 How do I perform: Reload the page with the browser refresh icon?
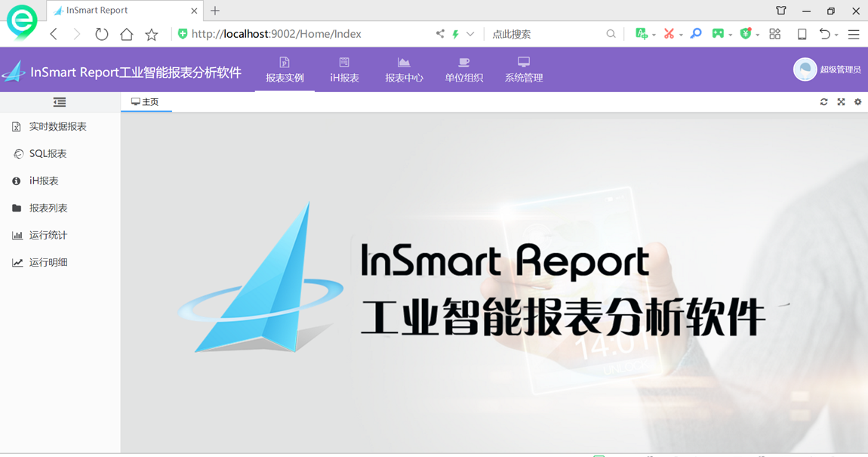coord(101,34)
